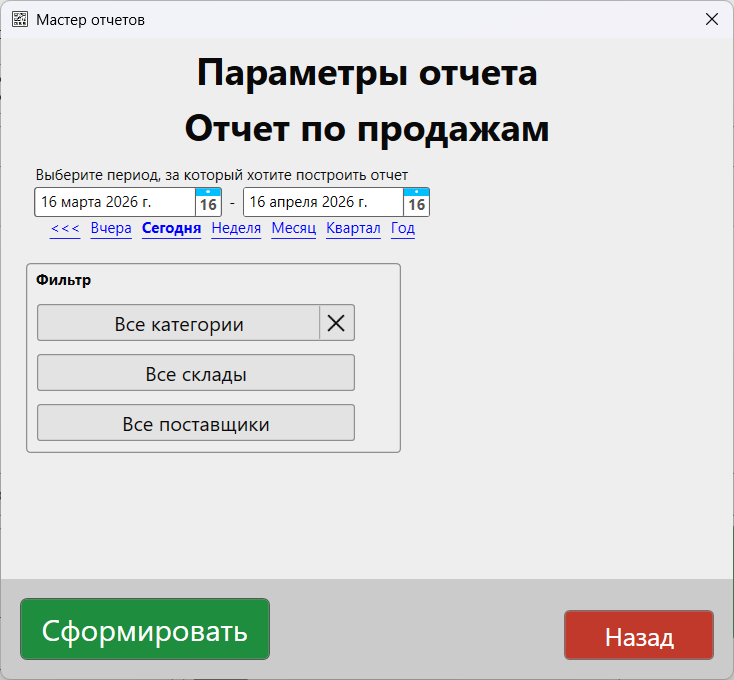
Task: Click the Мастер отчетов title bar text
Action: coord(90,19)
